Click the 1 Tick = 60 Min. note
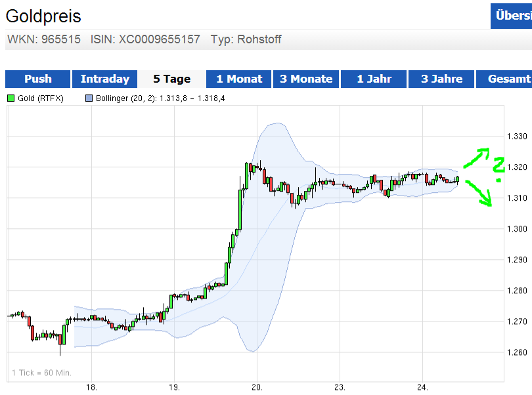 point(41,373)
